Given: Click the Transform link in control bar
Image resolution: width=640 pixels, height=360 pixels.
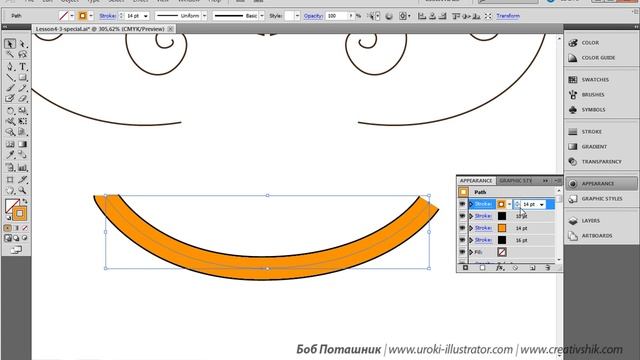Looking at the screenshot, I should [508, 16].
